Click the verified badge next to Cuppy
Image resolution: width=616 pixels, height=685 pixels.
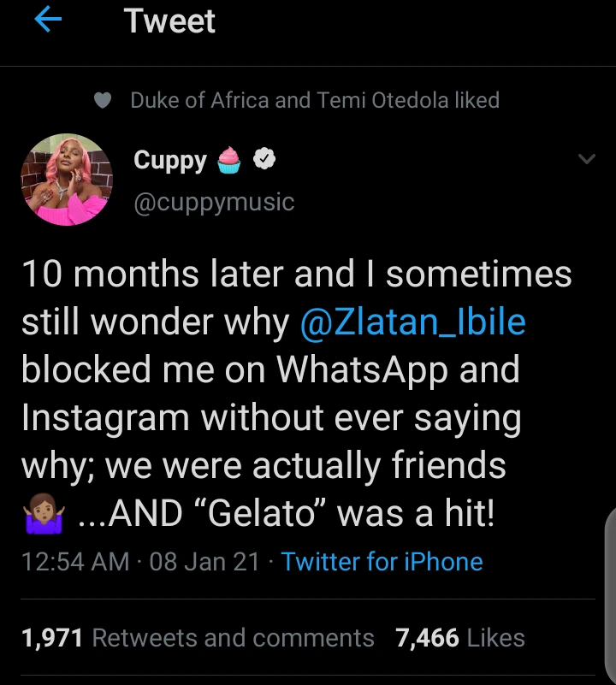[264, 159]
